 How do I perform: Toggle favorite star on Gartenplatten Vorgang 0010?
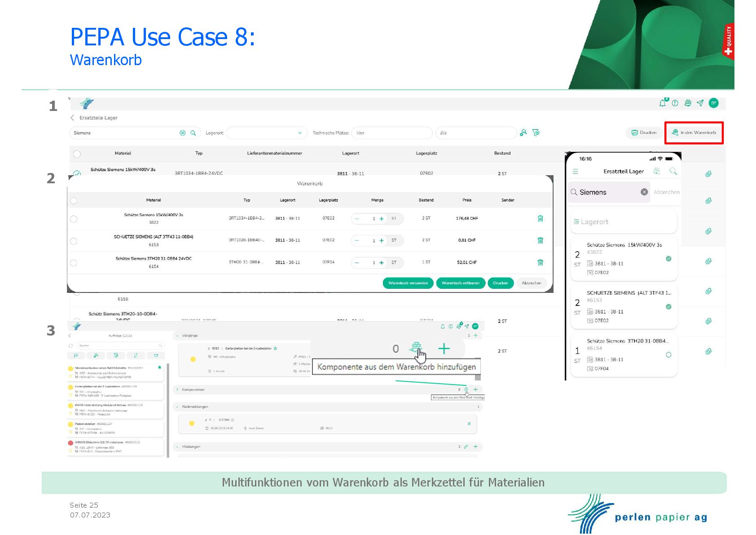coord(275,348)
